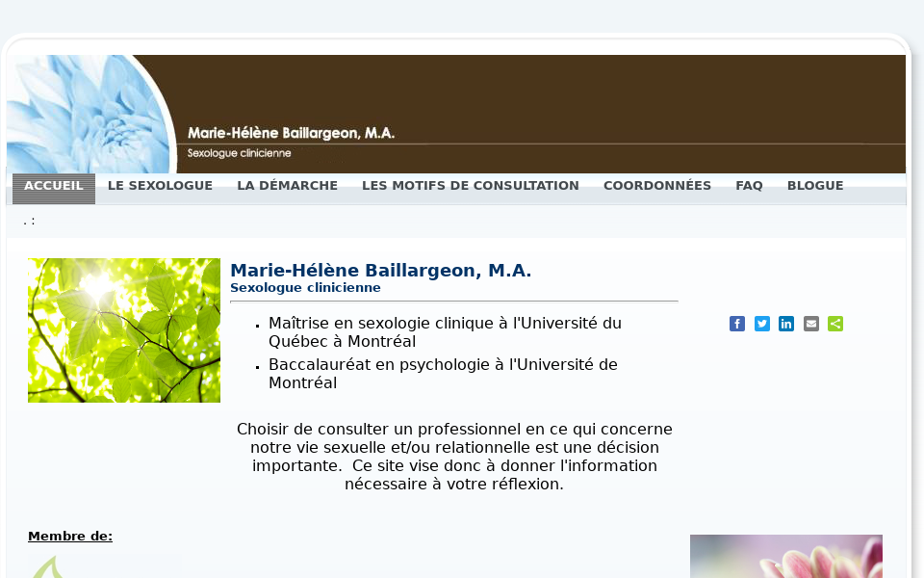Open the green ShareThis icon
Viewport: 924px width, 578px height.
(835, 324)
